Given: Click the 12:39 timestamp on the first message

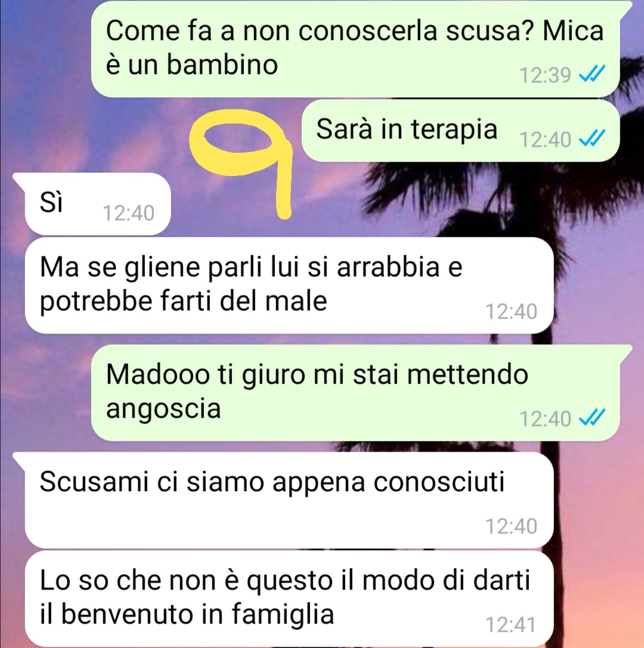Looking at the screenshot, I should click(545, 75).
